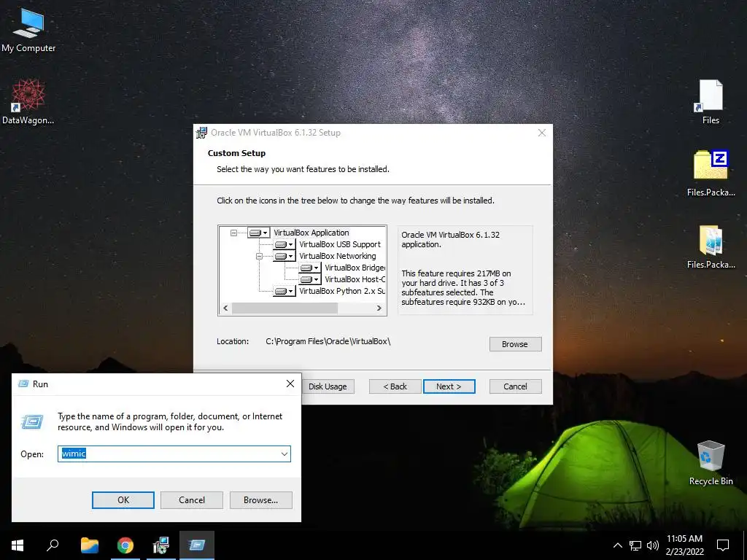Select VirtualBox Application tree label
747x560 pixels.
point(311,233)
